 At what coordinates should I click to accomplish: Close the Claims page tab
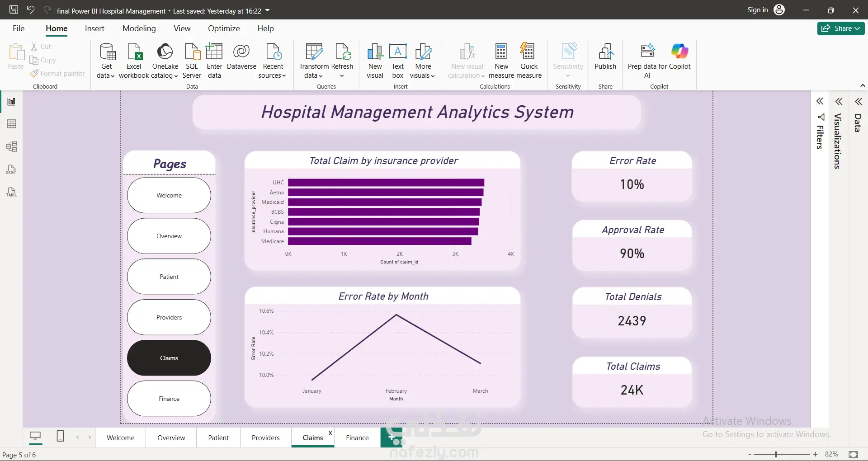330,433
